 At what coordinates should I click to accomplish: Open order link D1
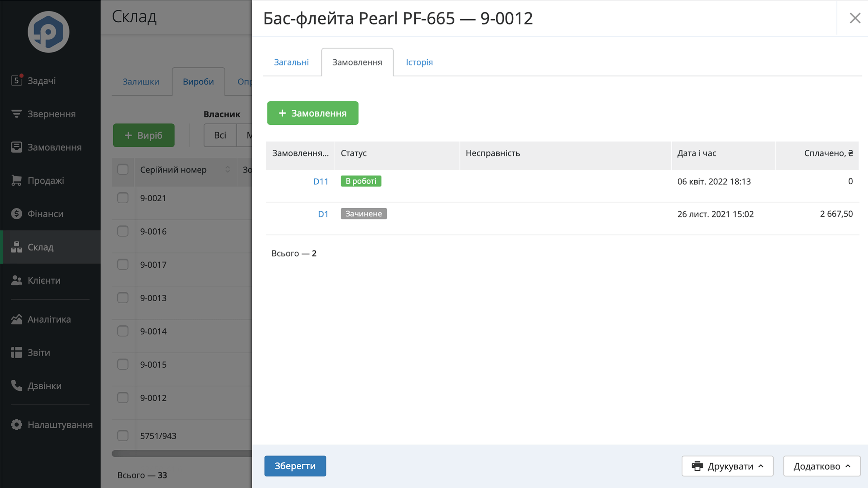323,214
